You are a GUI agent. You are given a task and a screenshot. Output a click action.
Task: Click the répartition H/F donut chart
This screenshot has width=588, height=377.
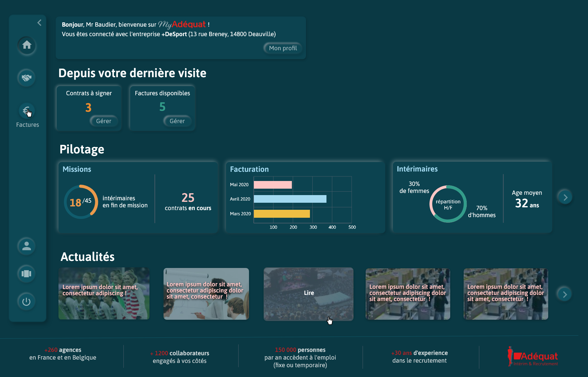click(448, 204)
